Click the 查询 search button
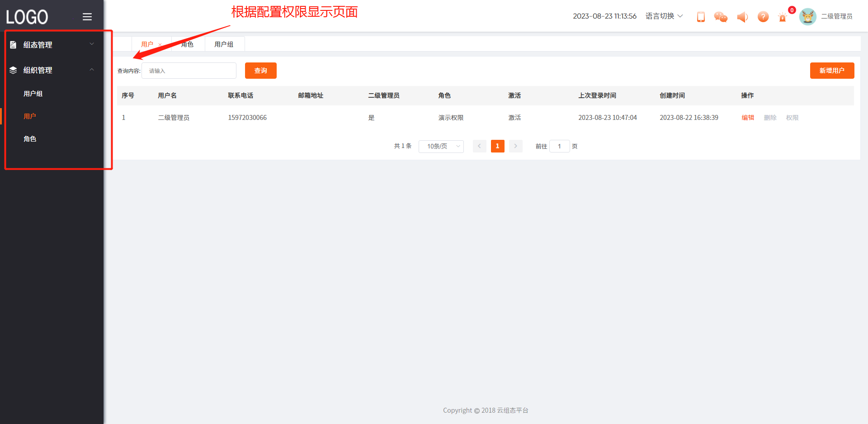The height and width of the screenshot is (424, 868). pos(261,71)
